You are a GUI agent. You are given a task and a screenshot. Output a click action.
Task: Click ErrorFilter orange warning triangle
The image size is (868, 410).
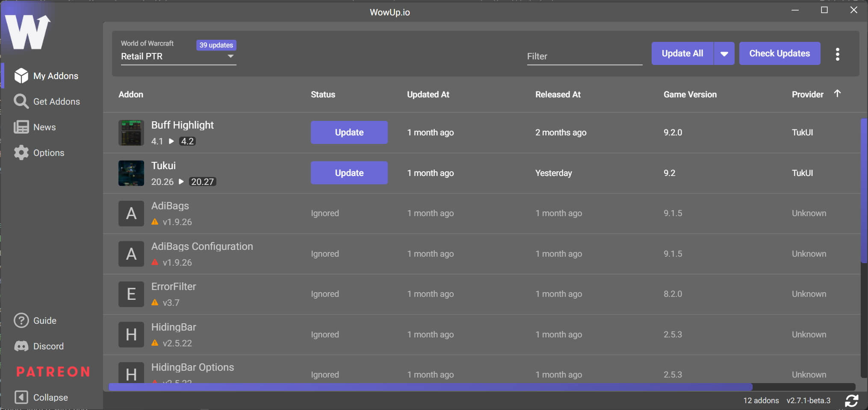155,302
